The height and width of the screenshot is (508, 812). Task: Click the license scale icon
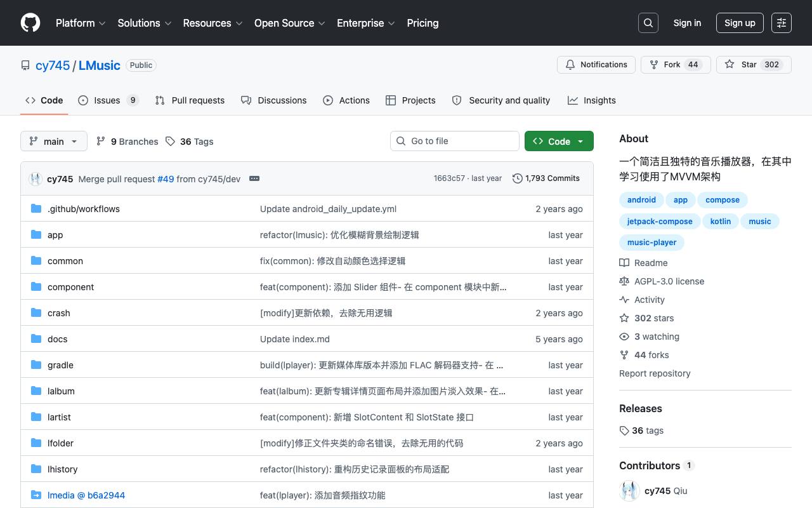(x=624, y=281)
